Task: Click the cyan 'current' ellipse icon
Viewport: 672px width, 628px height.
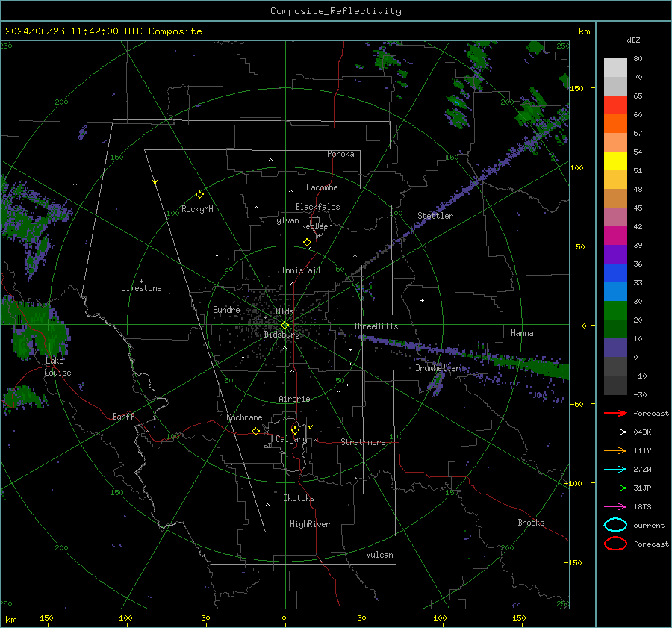Action: click(x=615, y=525)
